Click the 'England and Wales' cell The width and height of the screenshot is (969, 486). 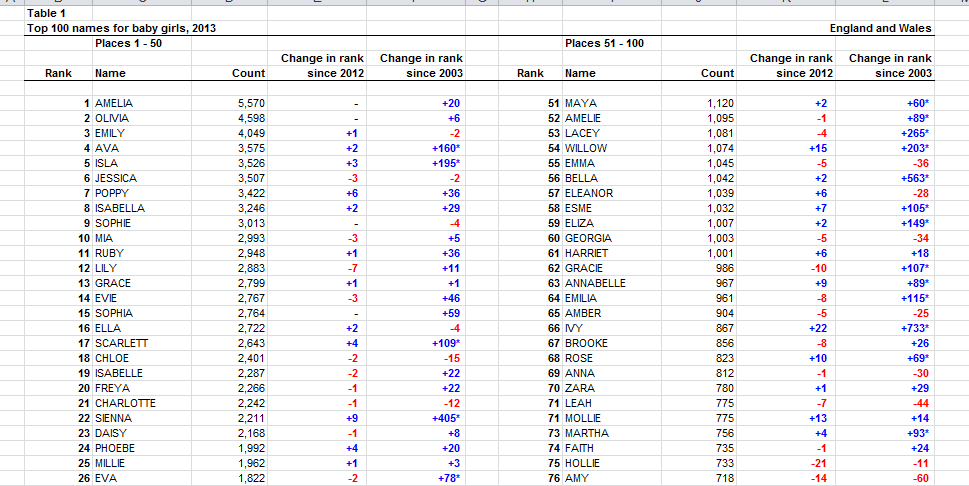(880, 29)
